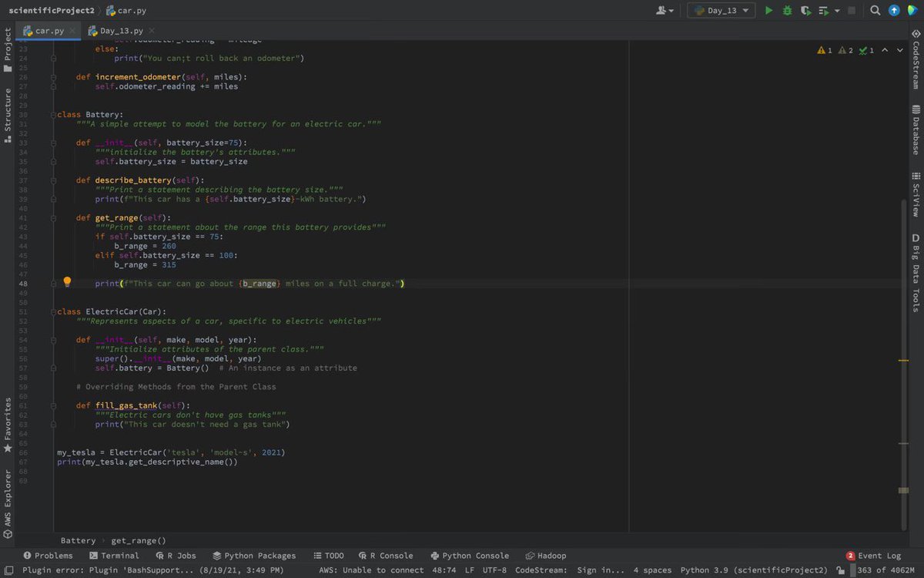Click the get_range() breadcrumb
Viewport: 924px width, 578px height.
(x=139, y=541)
